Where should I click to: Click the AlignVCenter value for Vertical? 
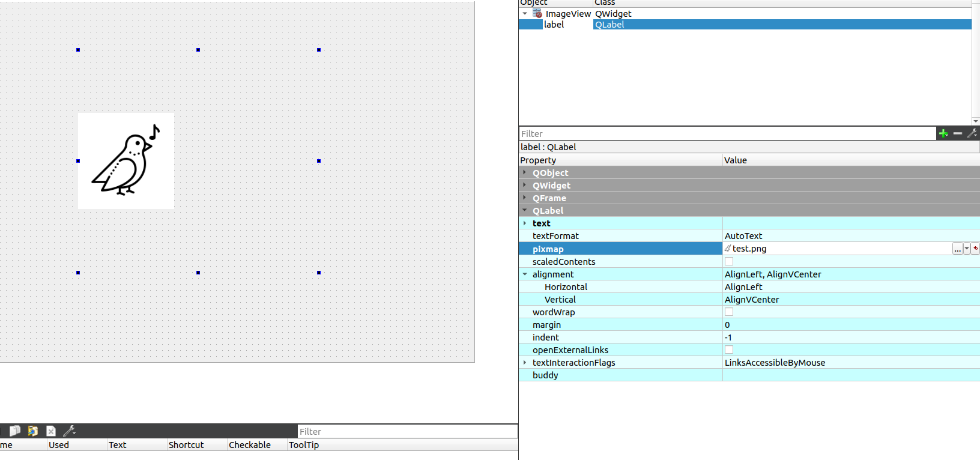(752, 299)
